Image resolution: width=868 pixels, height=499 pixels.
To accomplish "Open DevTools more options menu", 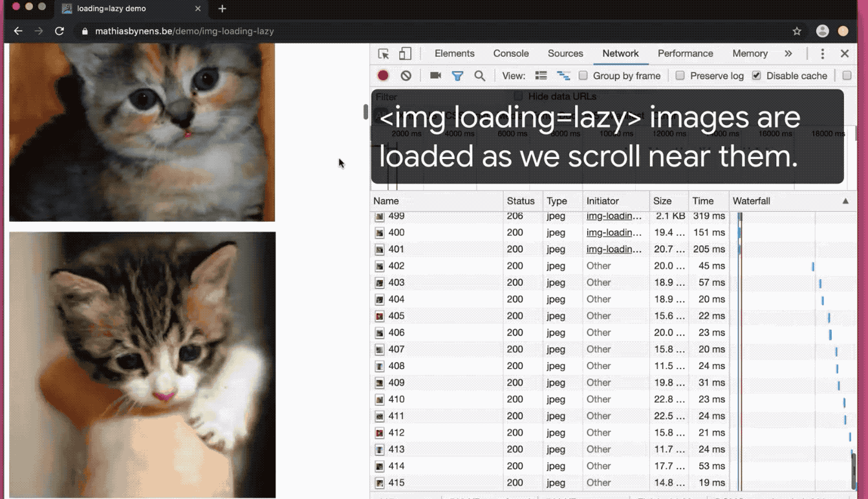I will (822, 54).
